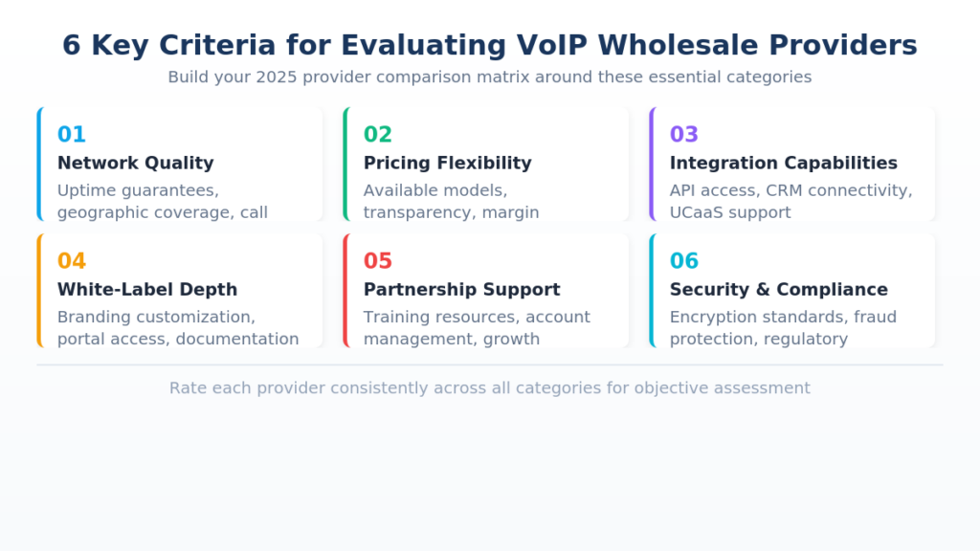The height and width of the screenshot is (551, 980).
Task: Click the footer text about rating providers
Action: point(489,388)
